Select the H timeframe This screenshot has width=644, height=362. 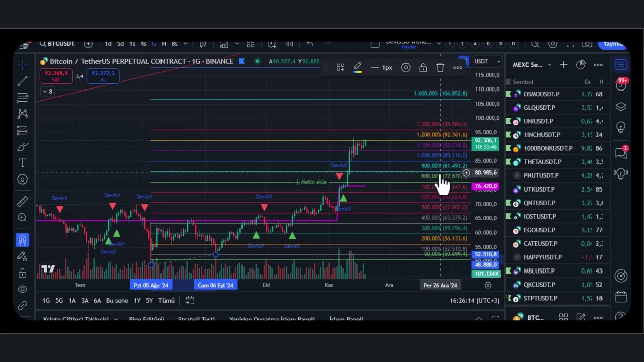point(164,44)
